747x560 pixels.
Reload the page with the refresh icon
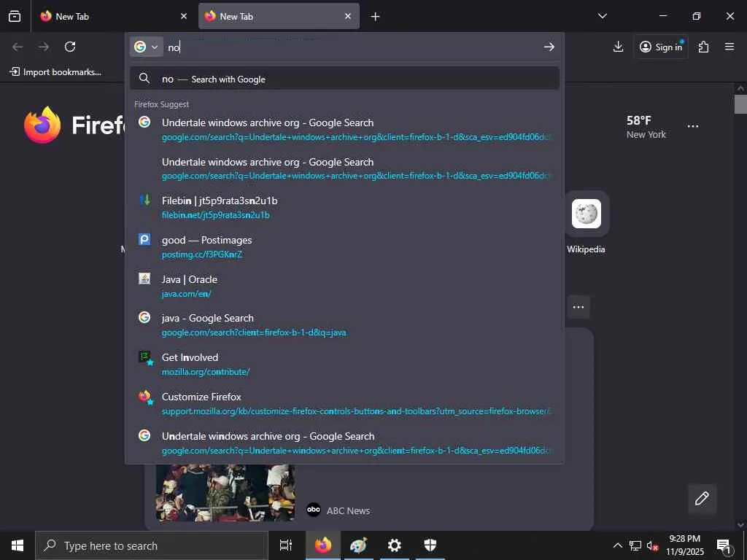[70, 47]
